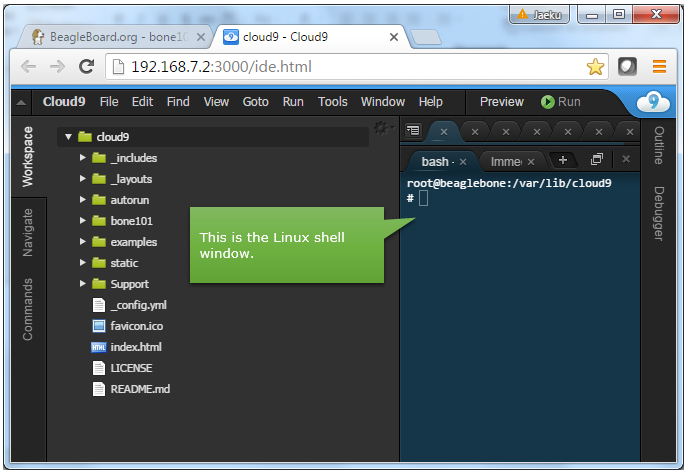688x474 pixels.
Task: Open the Run menu
Action: point(293,102)
